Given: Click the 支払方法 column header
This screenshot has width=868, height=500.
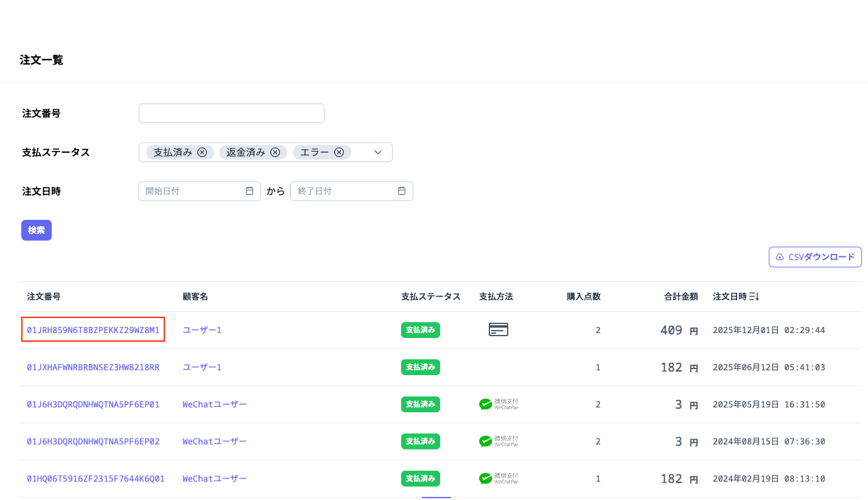Looking at the screenshot, I should click(496, 297).
